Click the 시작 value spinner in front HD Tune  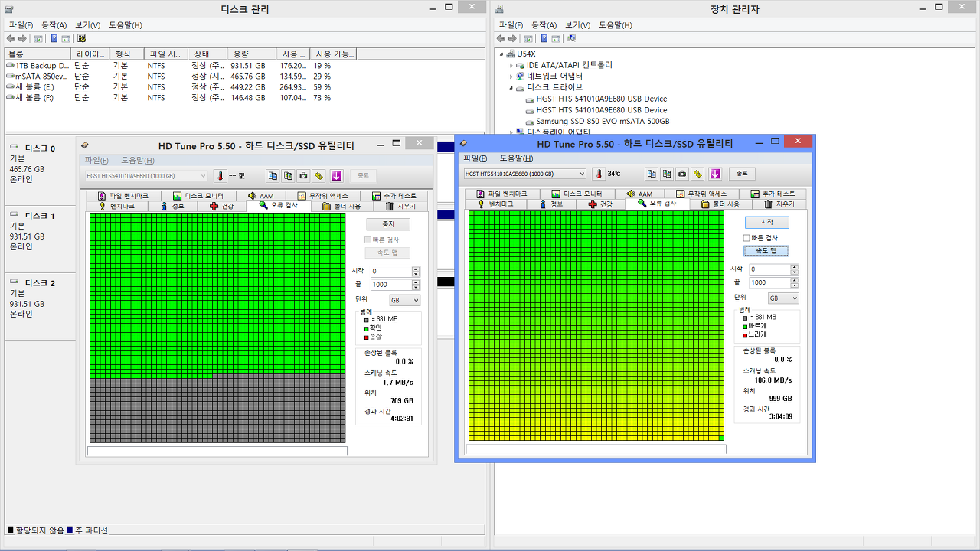click(794, 269)
